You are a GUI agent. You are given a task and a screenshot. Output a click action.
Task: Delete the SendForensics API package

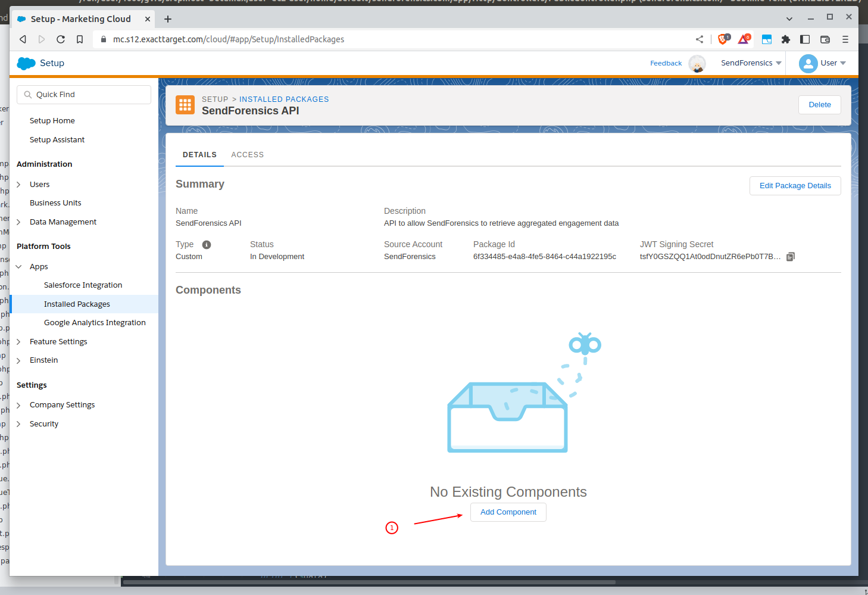(820, 105)
